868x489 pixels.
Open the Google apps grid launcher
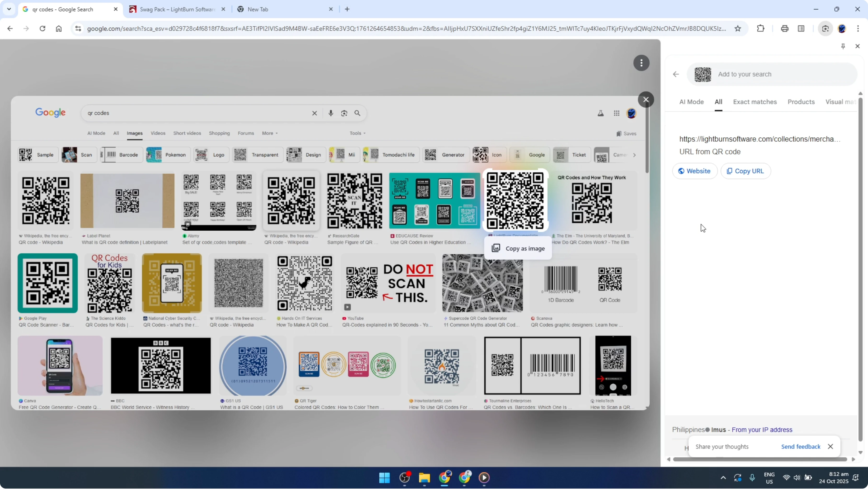tap(617, 113)
